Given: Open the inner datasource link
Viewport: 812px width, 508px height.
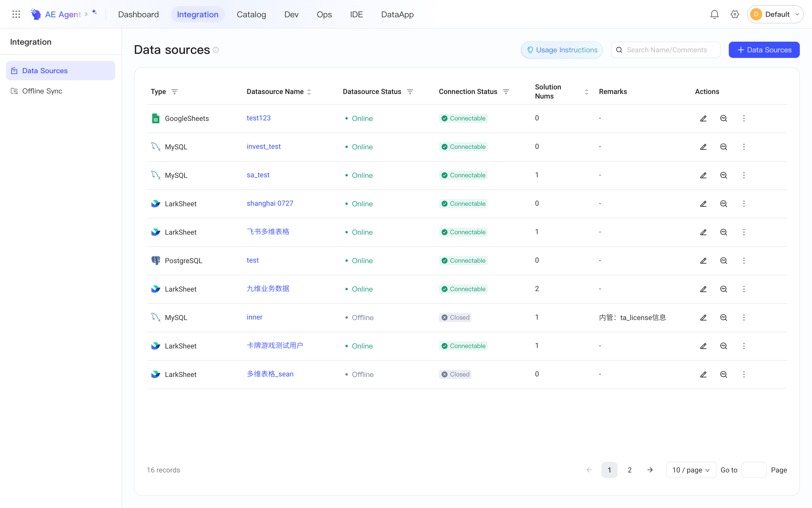Looking at the screenshot, I should coord(254,317).
